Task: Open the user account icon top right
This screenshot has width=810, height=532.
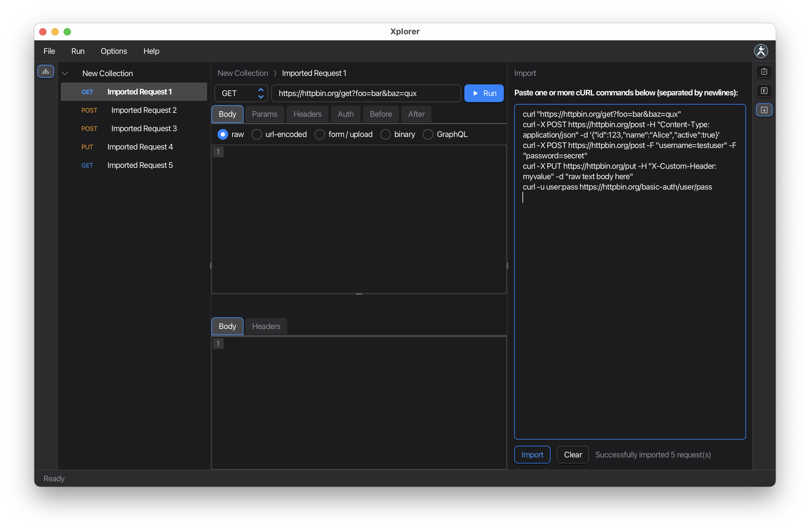Action: pos(761,51)
